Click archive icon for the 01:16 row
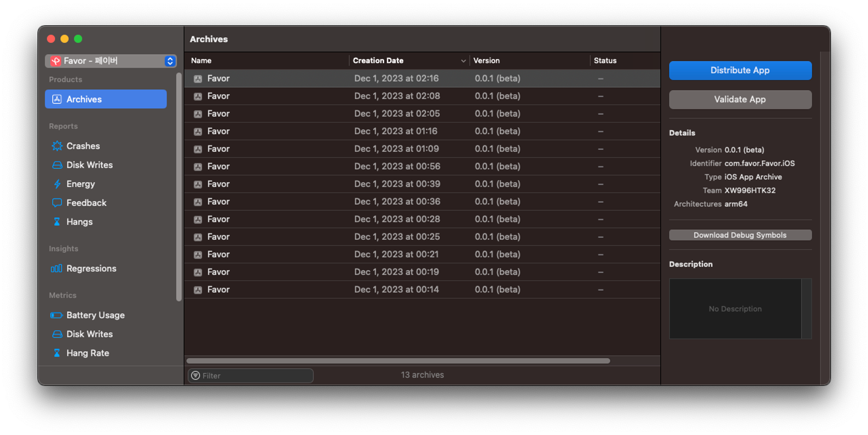Viewport: 868px width, 435px height. (198, 131)
